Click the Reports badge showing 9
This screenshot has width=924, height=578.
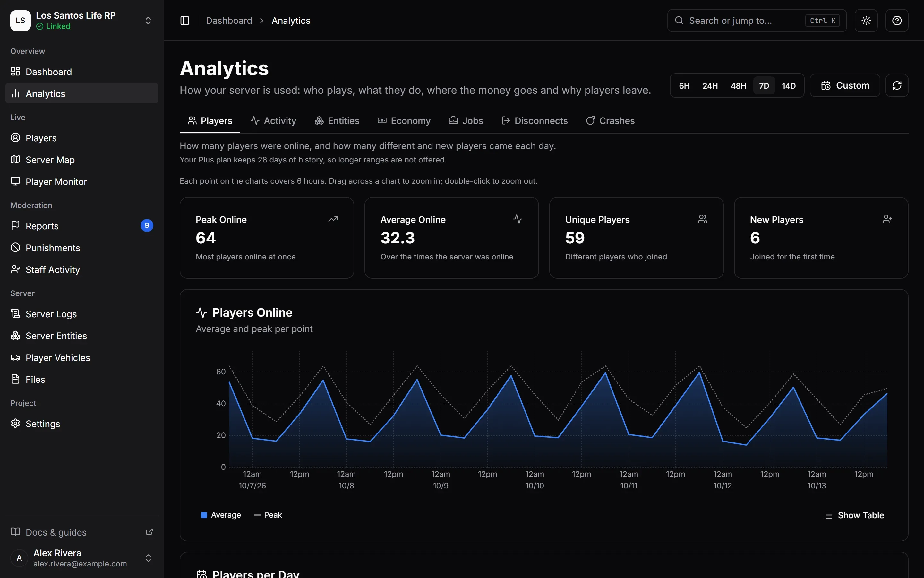pos(147,225)
